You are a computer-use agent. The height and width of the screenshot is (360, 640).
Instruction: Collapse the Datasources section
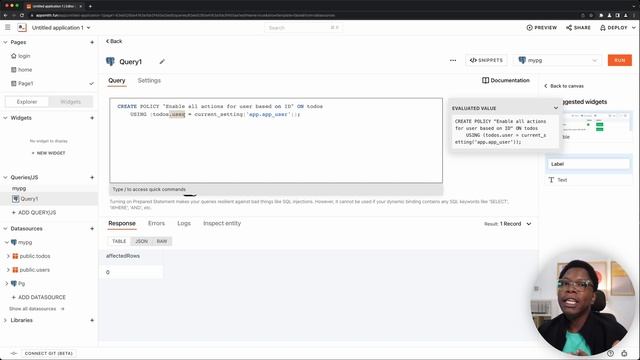click(x=5, y=229)
